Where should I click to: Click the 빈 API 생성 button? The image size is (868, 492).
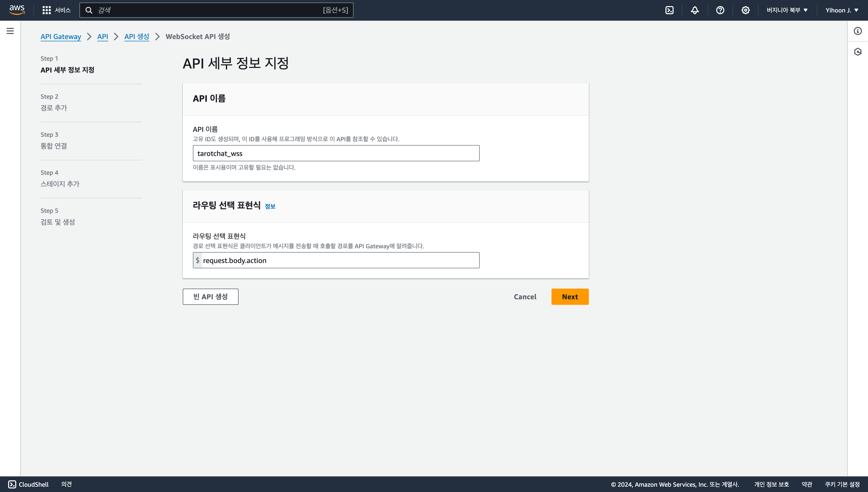[x=210, y=297]
